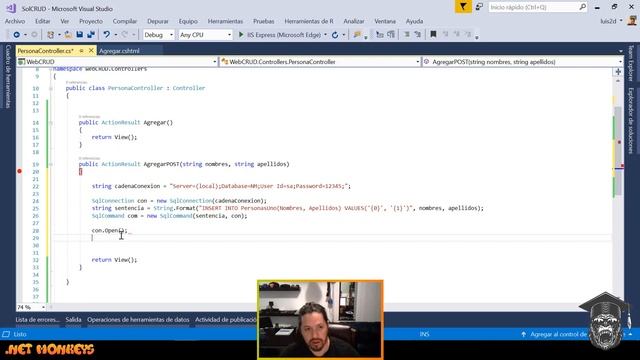Click the browser Refresh icon in toolbar
640x360 pixels.
point(335,35)
